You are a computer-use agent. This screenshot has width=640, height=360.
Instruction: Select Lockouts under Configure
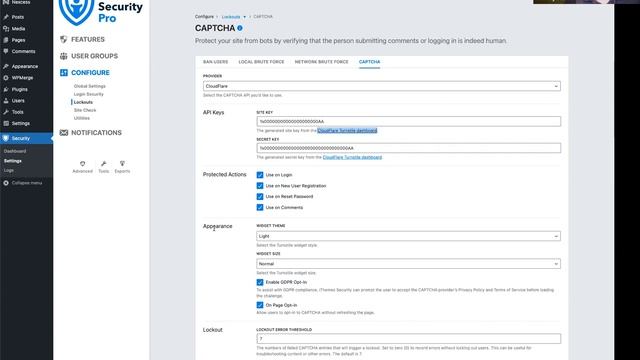pyautogui.click(x=83, y=102)
